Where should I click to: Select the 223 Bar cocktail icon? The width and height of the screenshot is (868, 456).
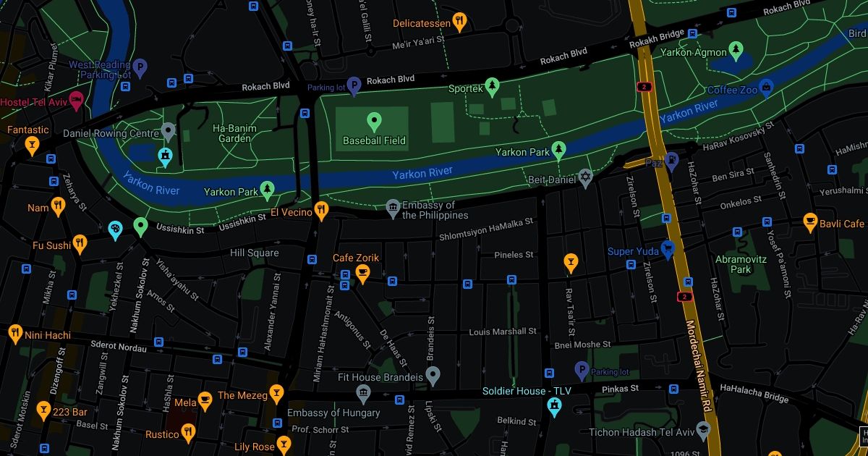pos(44,411)
